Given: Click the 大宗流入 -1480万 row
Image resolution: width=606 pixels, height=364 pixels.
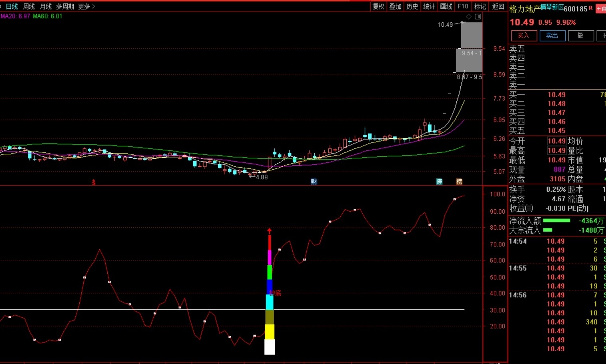Looking at the screenshot, I should tap(557, 230).
